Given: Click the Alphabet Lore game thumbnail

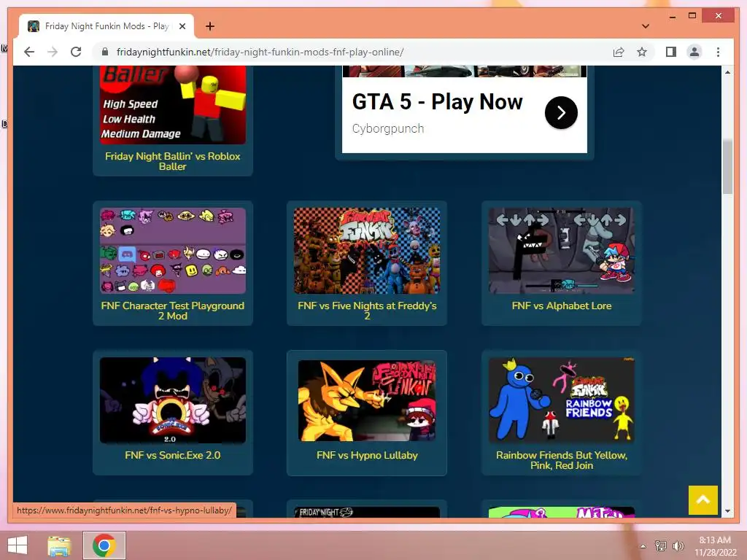Looking at the screenshot, I should pyautogui.click(x=562, y=251).
